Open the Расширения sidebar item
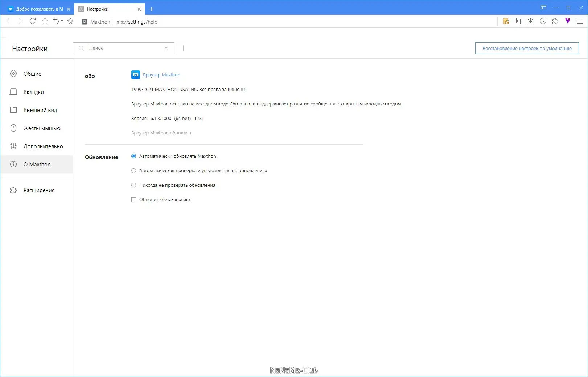 (x=37, y=190)
